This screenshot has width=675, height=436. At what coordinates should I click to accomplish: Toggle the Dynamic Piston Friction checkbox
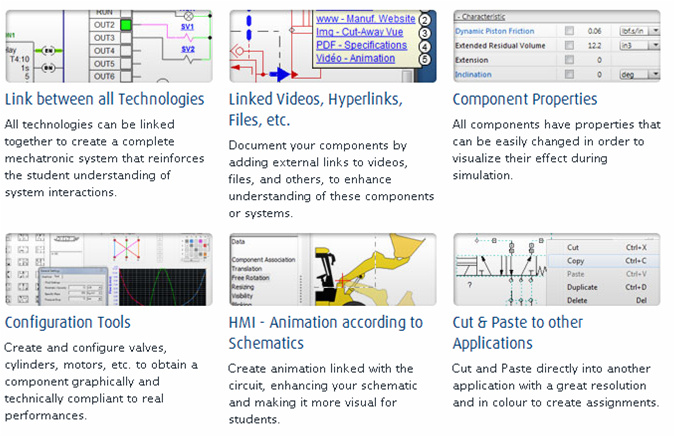pos(569,31)
